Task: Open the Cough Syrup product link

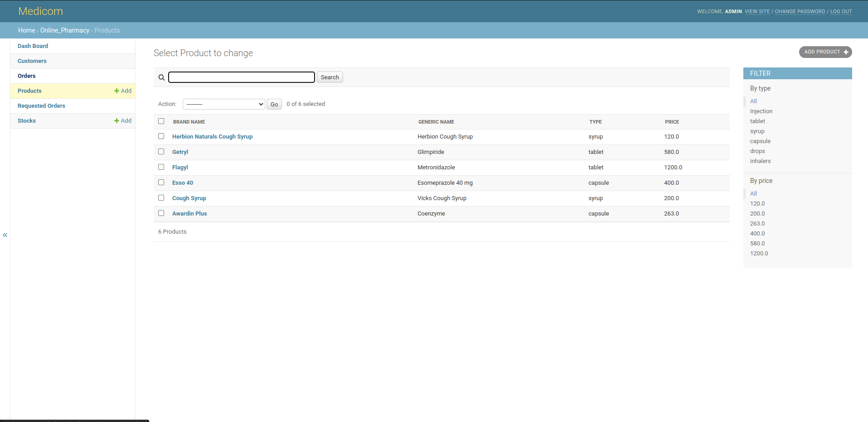Action: point(189,198)
